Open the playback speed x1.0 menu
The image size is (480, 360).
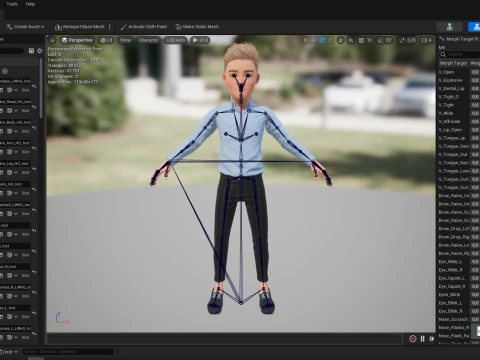[x=200, y=40]
